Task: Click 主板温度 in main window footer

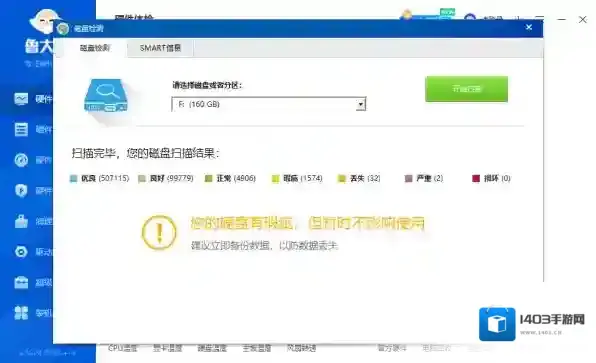Action: pyautogui.click(x=257, y=348)
